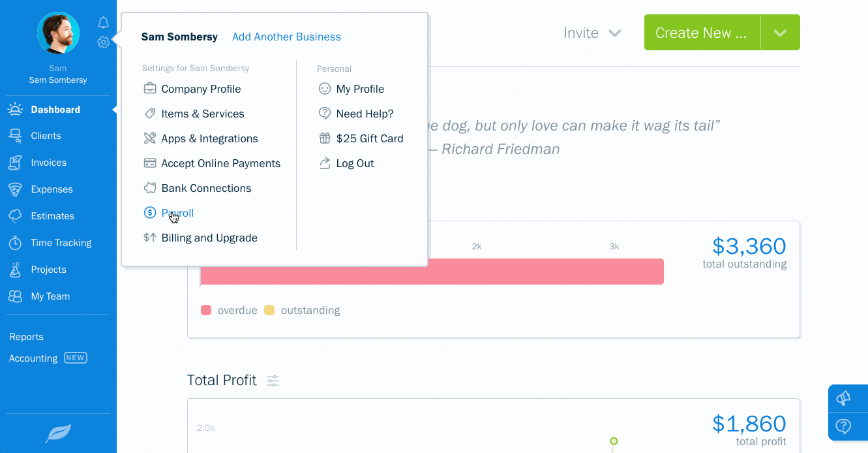Viewport: 868px width, 453px height.
Task: Click the yellow outstanding legend swatch
Action: 269,310
